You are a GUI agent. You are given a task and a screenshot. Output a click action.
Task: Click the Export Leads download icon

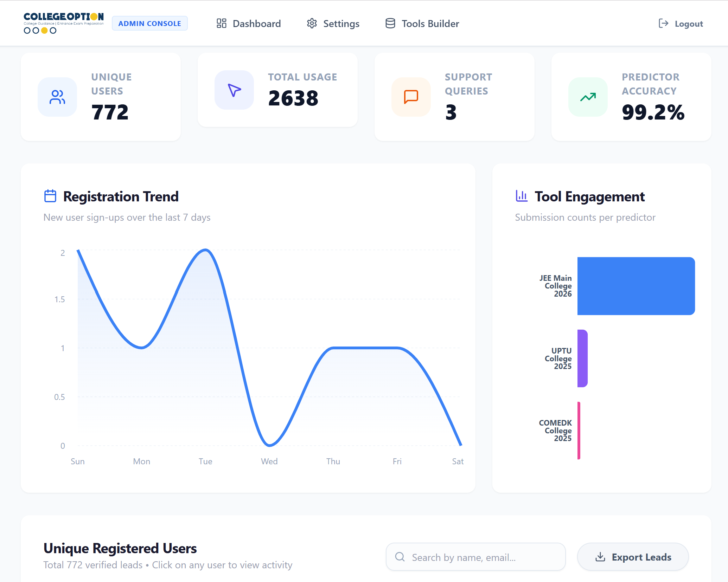600,557
